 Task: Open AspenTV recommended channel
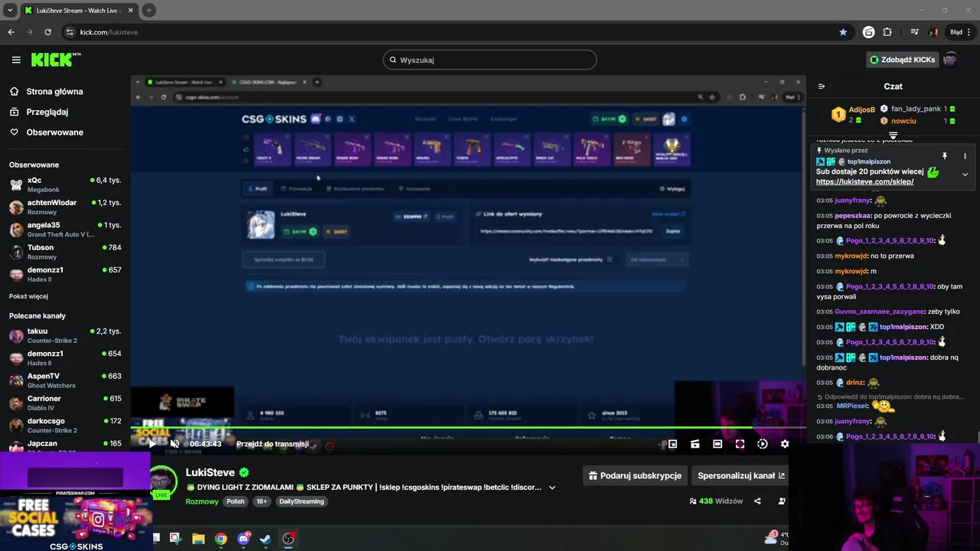click(65, 380)
